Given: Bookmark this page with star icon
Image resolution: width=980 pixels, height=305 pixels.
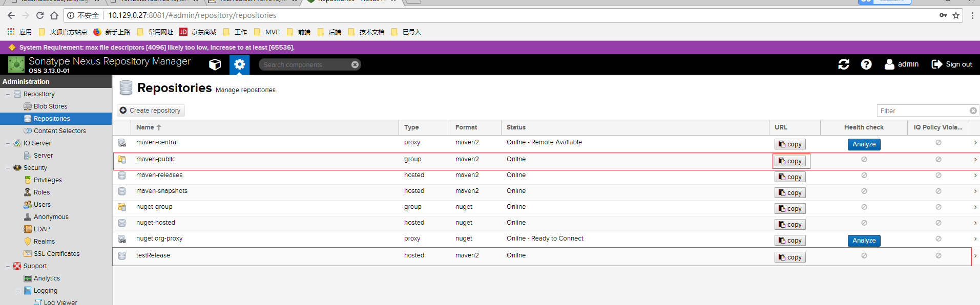Looking at the screenshot, I should pyautogui.click(x=956, y=15).
